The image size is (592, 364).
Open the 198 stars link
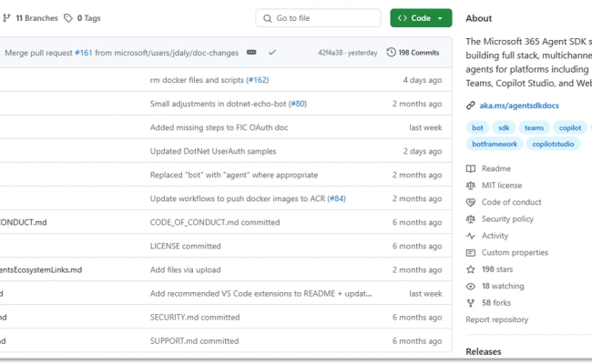497,269
